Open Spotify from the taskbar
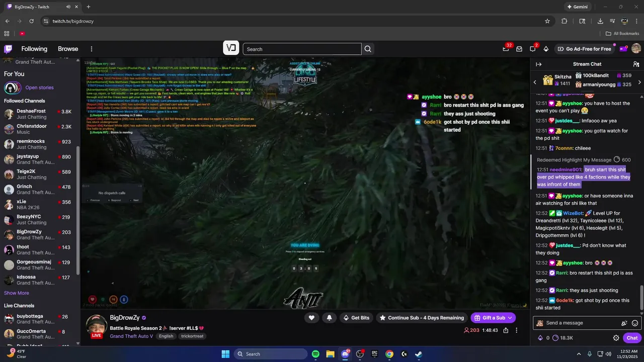This screenshot has width=644, height=362. (315, 354)
